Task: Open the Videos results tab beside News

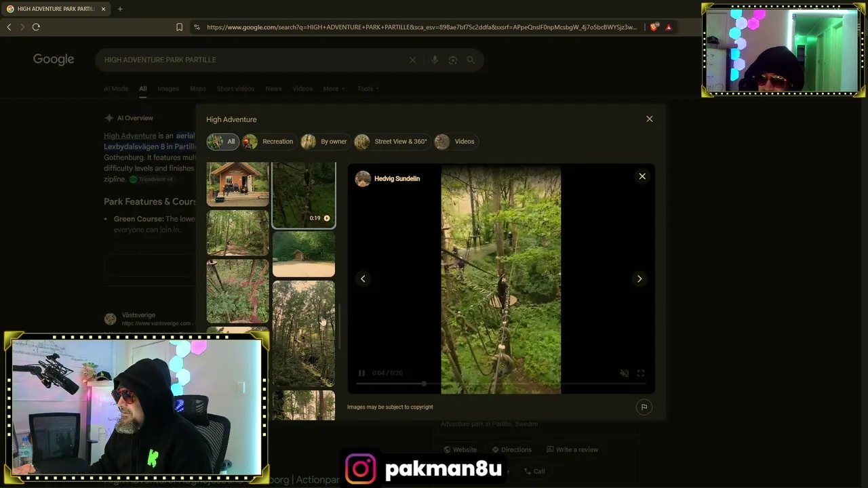Action: [x=302, y=89]
